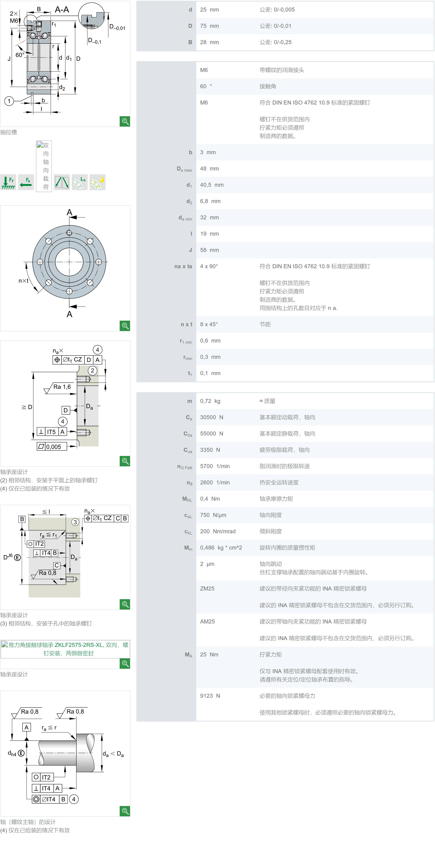
Task: Select the Cua 3350 N value
Action: coord(210,450)
